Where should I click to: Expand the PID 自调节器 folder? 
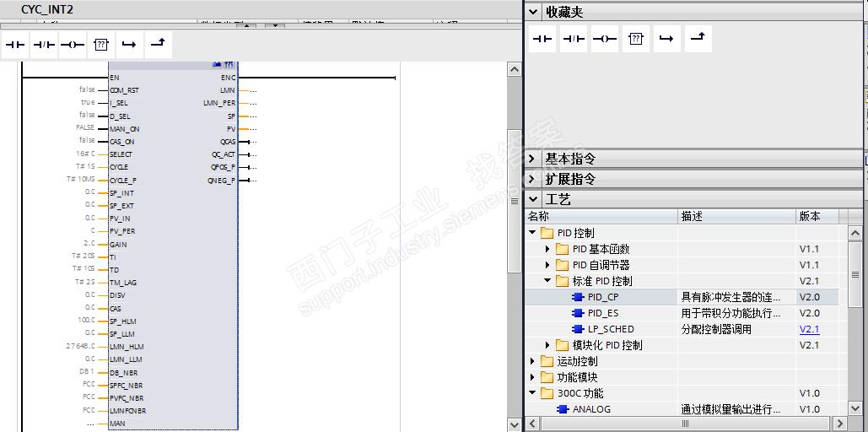(x=548, y=265)
